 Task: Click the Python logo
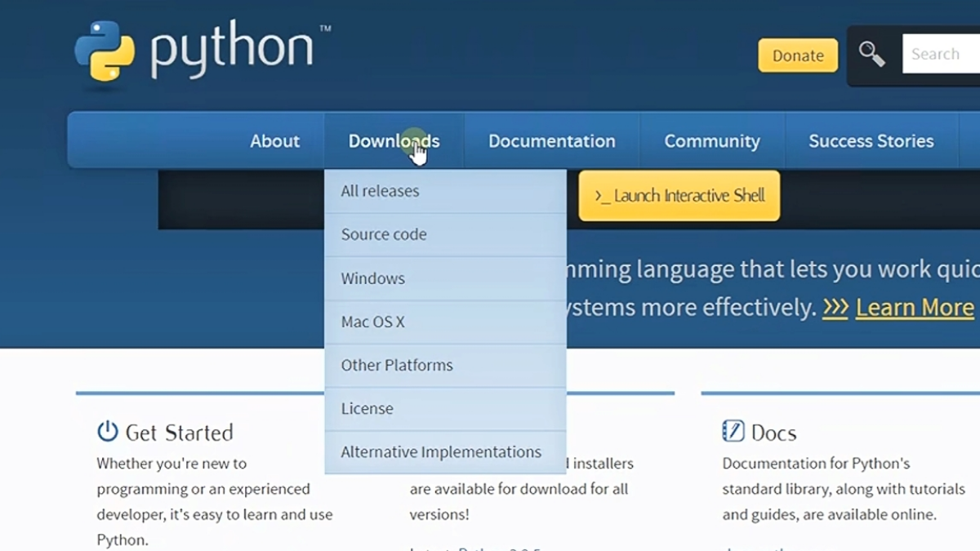pos(202,51)
